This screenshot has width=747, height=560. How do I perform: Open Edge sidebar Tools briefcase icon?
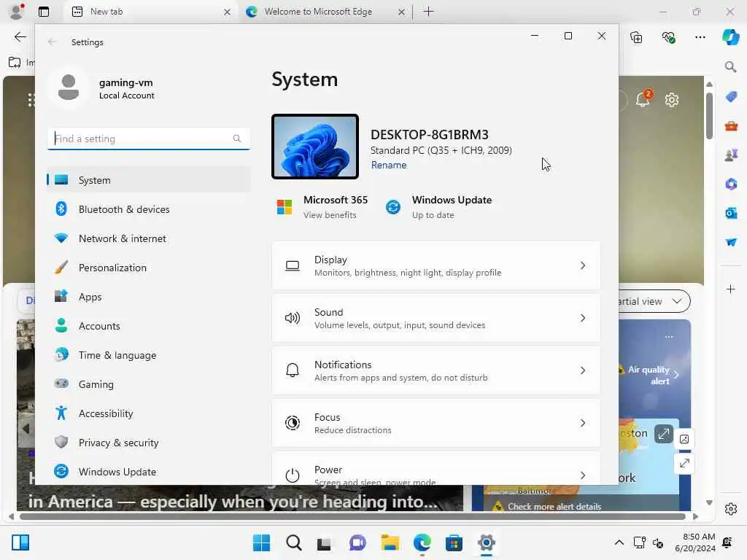pos(731,126)
